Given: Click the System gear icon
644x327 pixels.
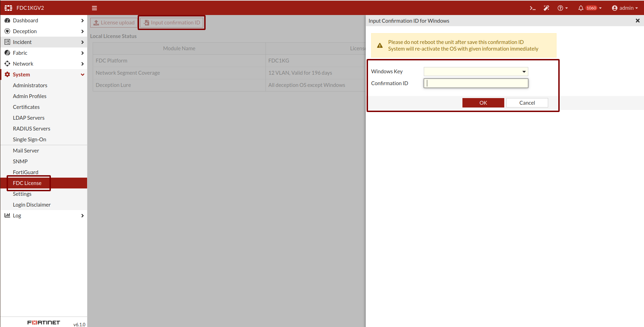Looking at the screenshot, I should [x=7, y=75].
